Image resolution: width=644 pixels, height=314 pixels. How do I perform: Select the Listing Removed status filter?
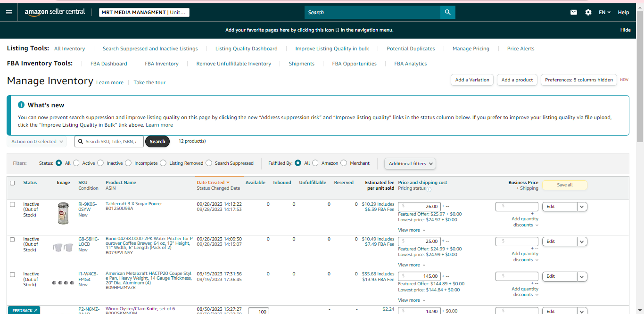pyautogui.click(x=163, y=163)
